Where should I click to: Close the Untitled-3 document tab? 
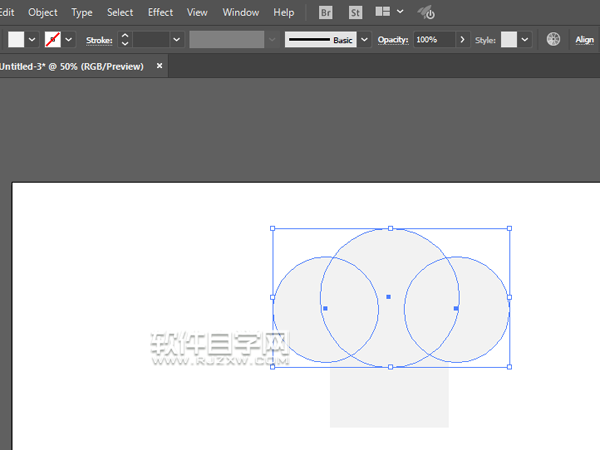157,66
